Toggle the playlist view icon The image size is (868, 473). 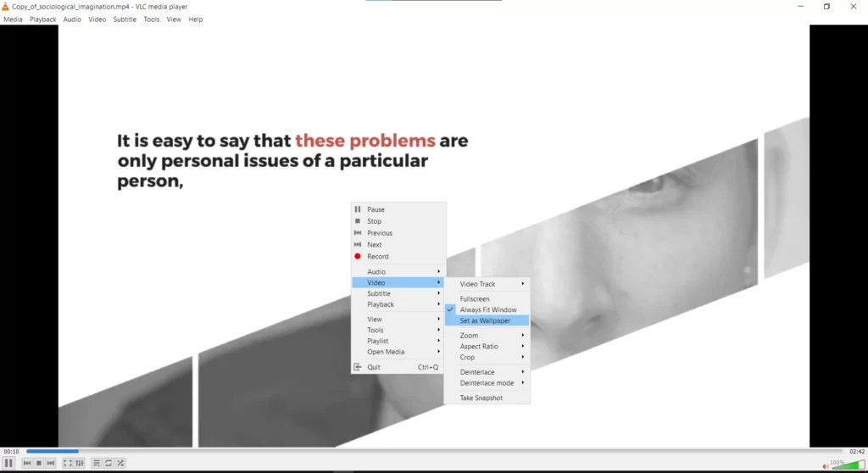[x=97, y=463]
